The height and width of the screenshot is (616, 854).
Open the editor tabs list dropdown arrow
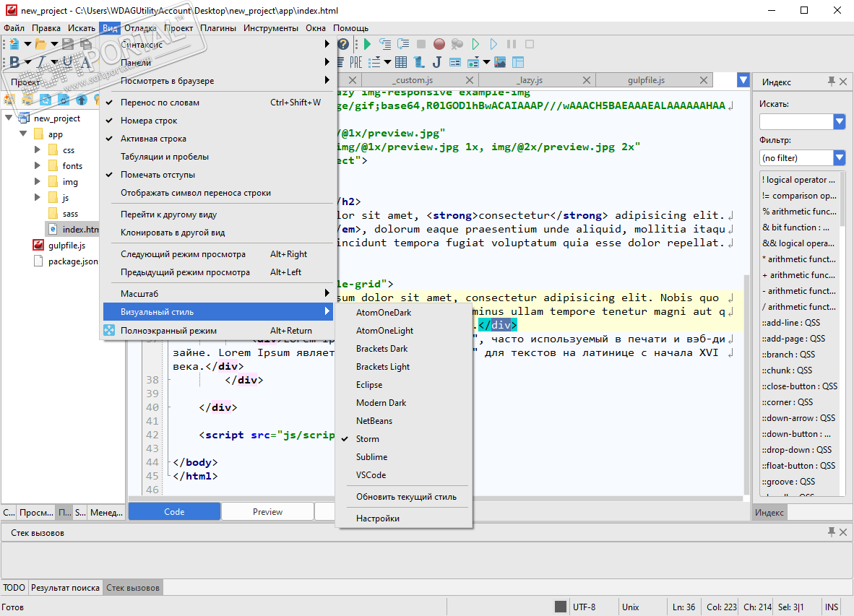click(x=743, y=80)
